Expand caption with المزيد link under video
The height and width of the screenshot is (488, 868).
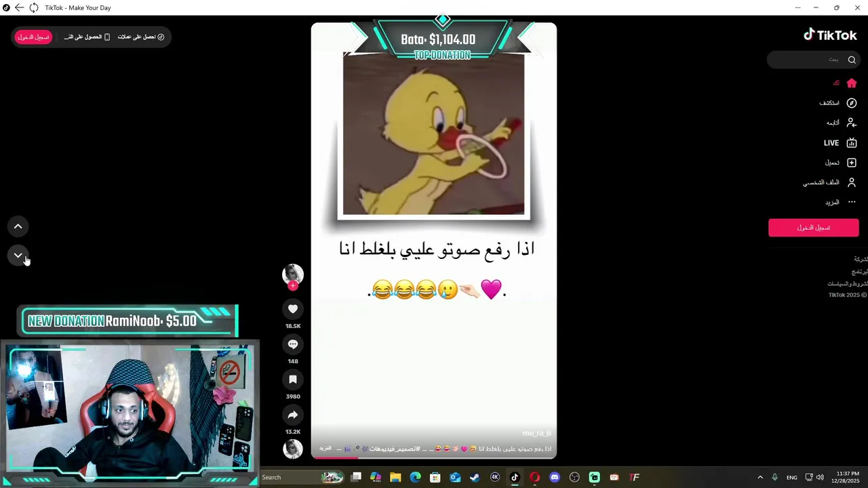325,449
